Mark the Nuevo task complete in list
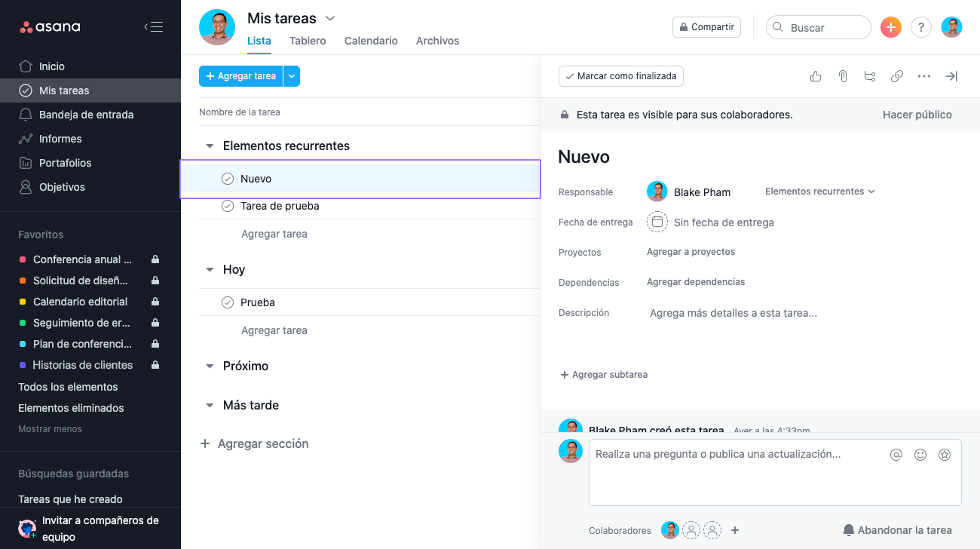980x549 pixels. pyautogui.click(x=227, y=179)
